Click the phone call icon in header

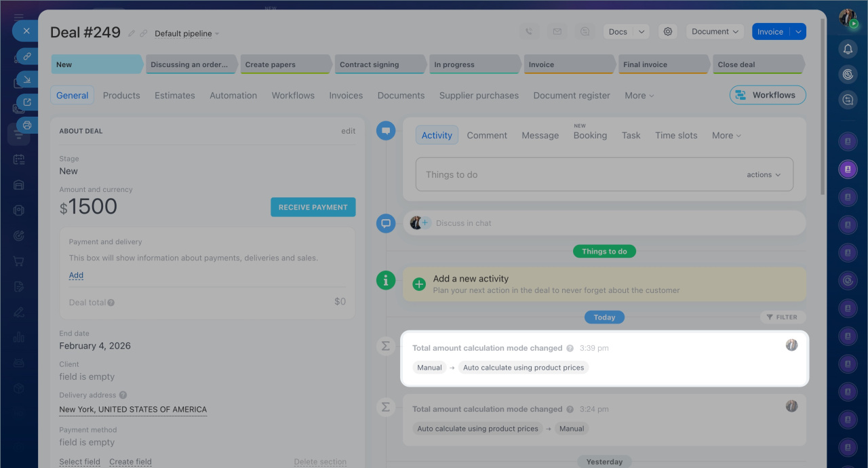tap(529, 32)
